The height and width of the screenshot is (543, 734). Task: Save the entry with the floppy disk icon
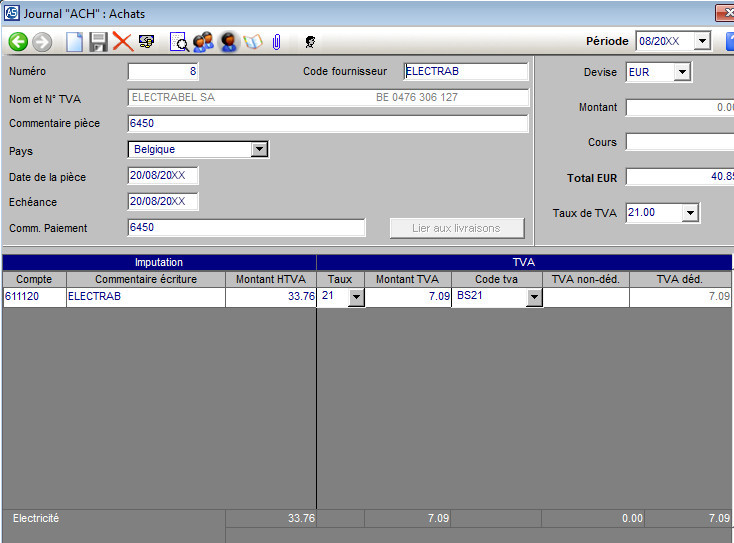click(x=98, y=42)
